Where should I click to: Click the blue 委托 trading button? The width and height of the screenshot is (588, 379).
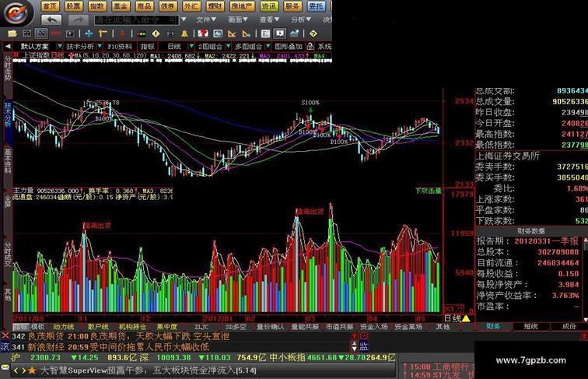pyautogui.click(x=316, y=6)
